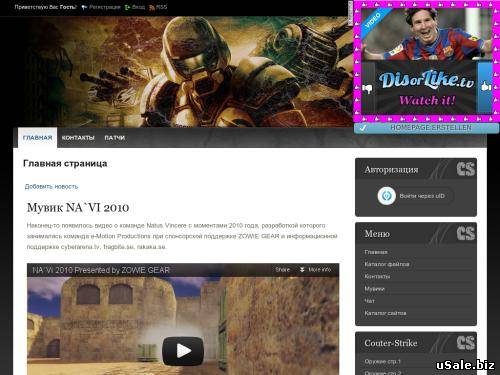Click the CS logo in Меню panel
This screenshot has width=500, height=375.
point(466,233)
